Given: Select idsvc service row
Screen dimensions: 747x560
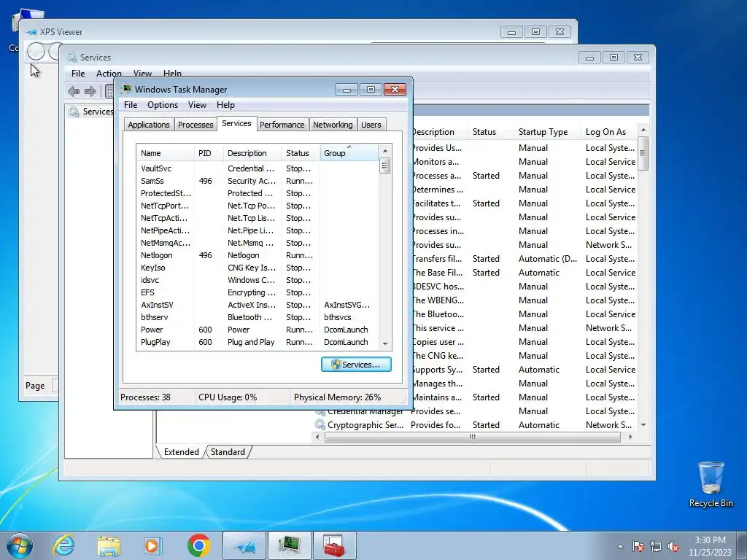Looking at the screenshot, I should [258, 280].
